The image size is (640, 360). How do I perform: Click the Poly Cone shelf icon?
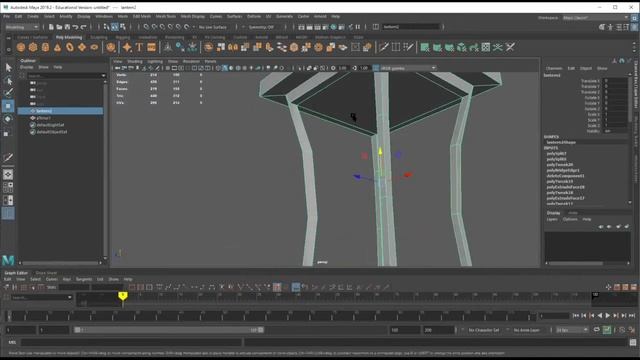point(58,47)
